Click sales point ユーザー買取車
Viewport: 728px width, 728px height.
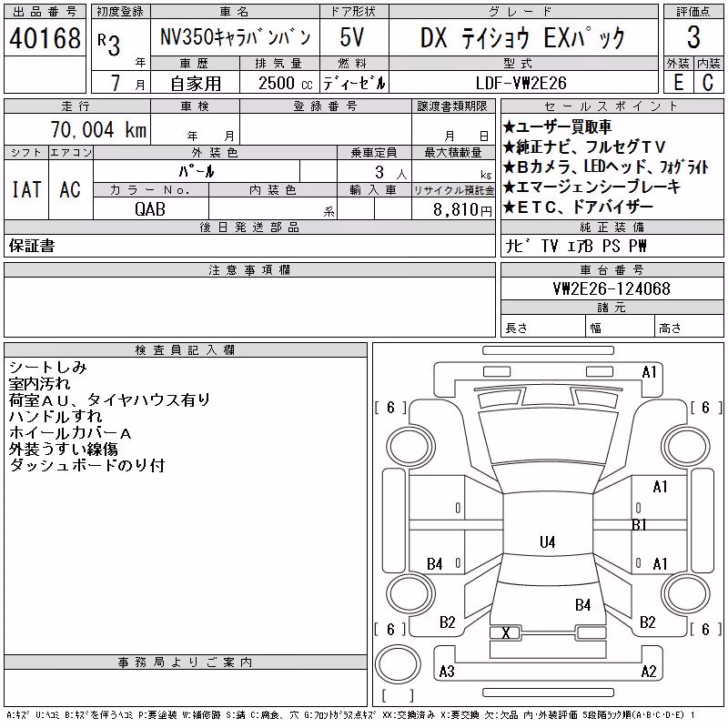557,126
